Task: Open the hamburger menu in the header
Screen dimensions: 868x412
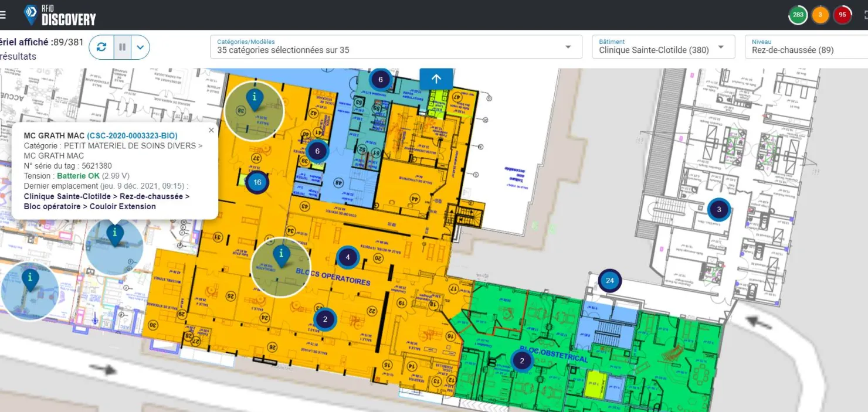Action: (3, 15)
